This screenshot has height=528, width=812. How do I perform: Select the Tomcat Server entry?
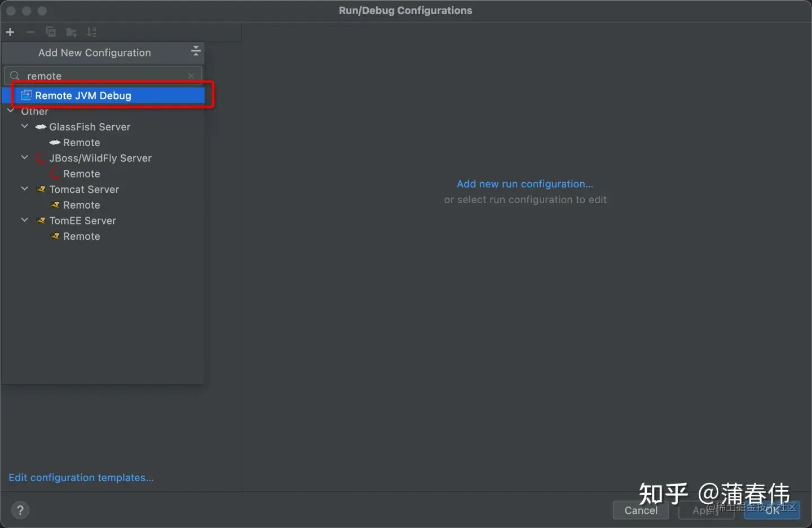[84, 190]
